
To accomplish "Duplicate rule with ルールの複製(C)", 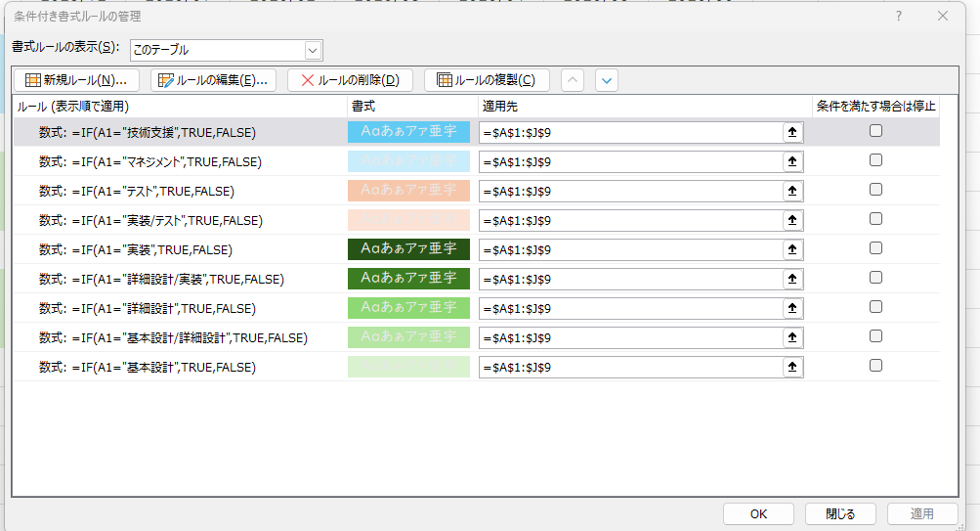I will pyautogui.click(x=487, y=80).
